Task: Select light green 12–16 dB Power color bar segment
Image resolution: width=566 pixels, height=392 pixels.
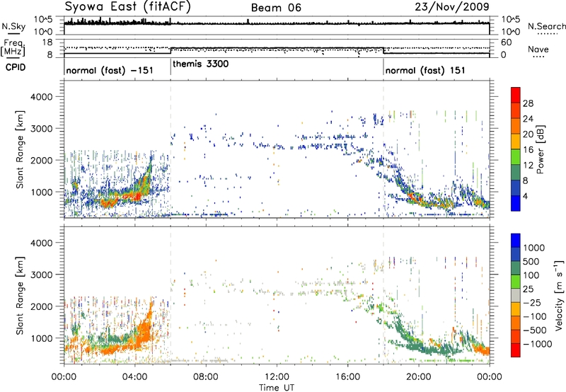Action: (516, 157)
